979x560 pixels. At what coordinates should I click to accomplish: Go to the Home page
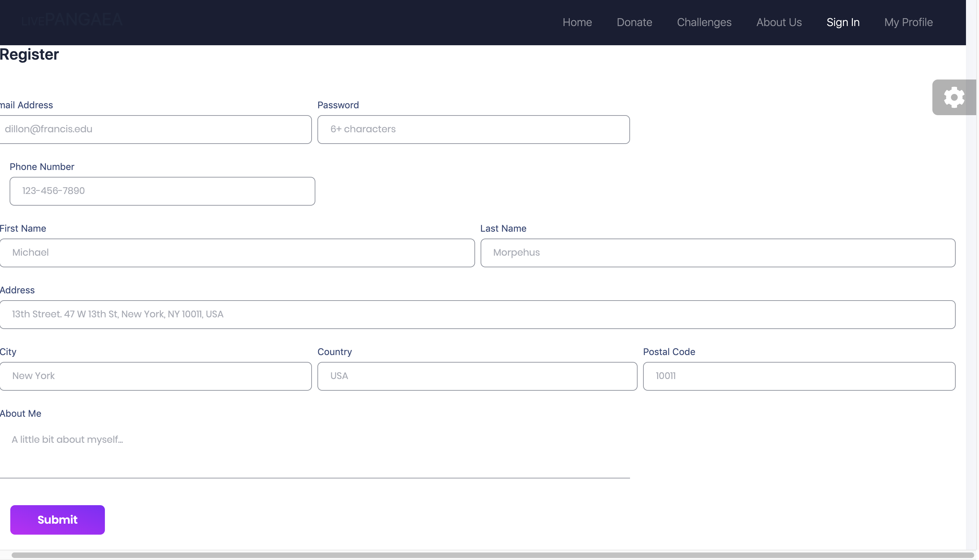577,22
